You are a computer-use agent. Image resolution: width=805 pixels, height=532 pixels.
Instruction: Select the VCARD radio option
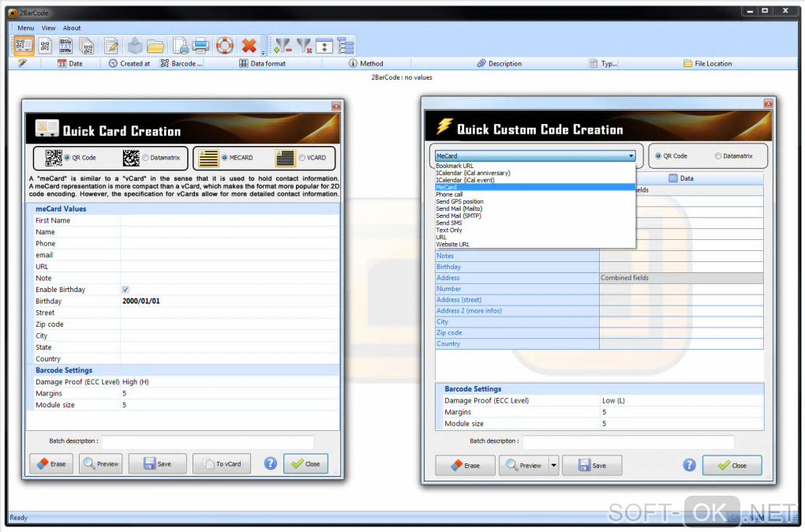pyautogui.click(x=301, y=158)
